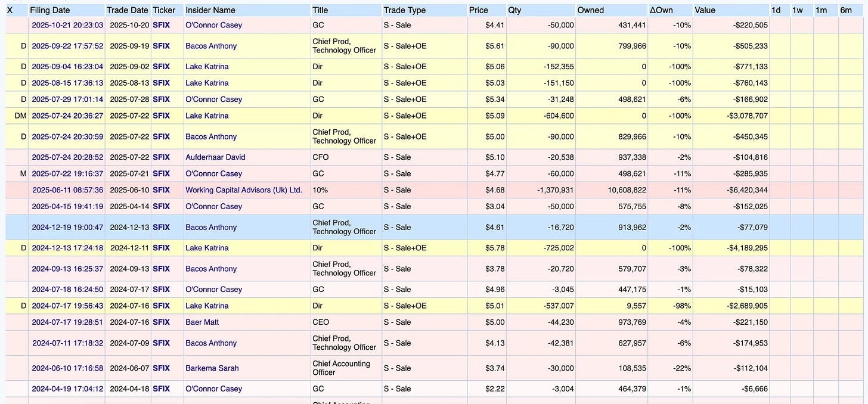Click the Qty column header
Screen dimensions: 868x404
pyautogui.click(x=514, y=10)
